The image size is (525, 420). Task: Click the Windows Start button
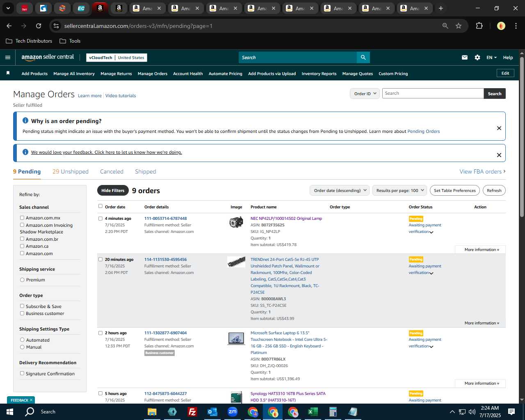10,412
